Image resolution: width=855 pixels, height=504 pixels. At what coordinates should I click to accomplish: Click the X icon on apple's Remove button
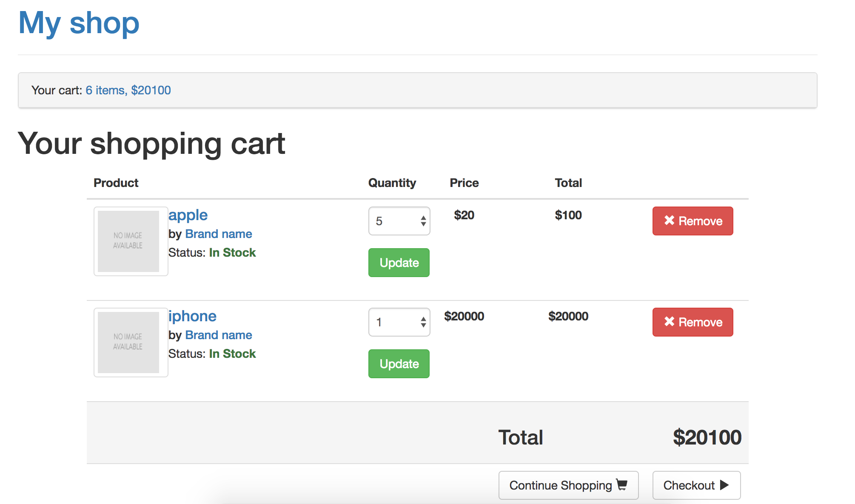click(x=669, y=220)
